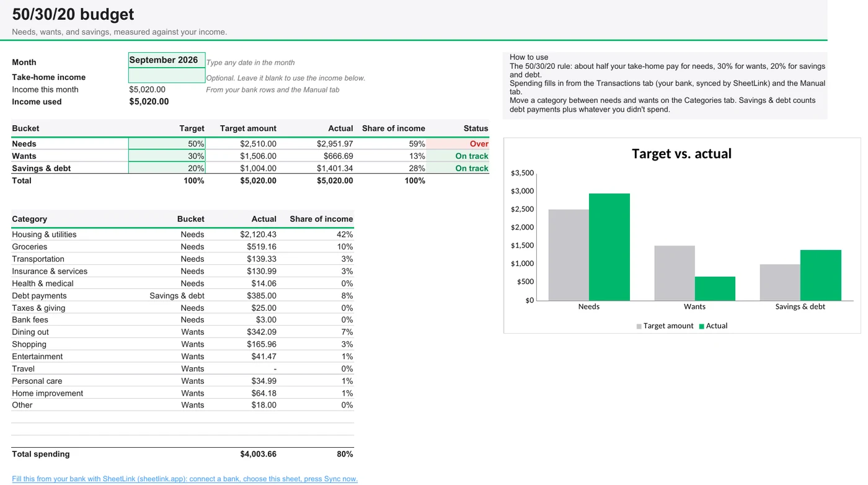The height and width of the screenshot is (485, 868).
Task: Click the Savings & debt actual $1,401.34
Action: [x=335, y=168]
